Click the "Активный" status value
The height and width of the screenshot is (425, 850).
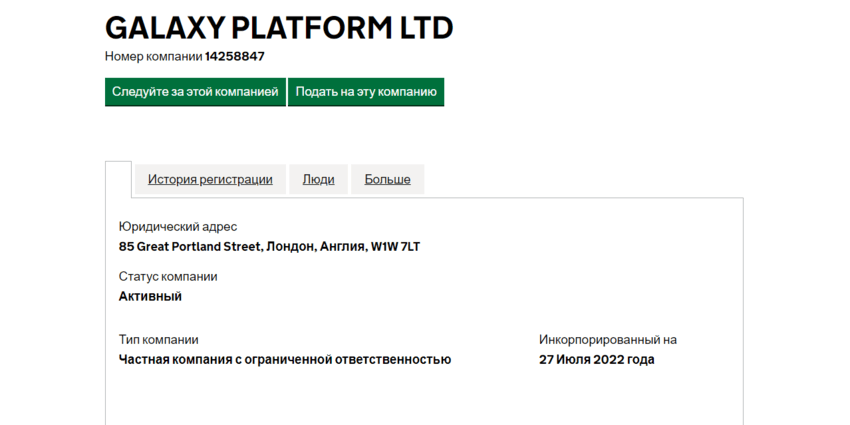[x=150, y=296]
